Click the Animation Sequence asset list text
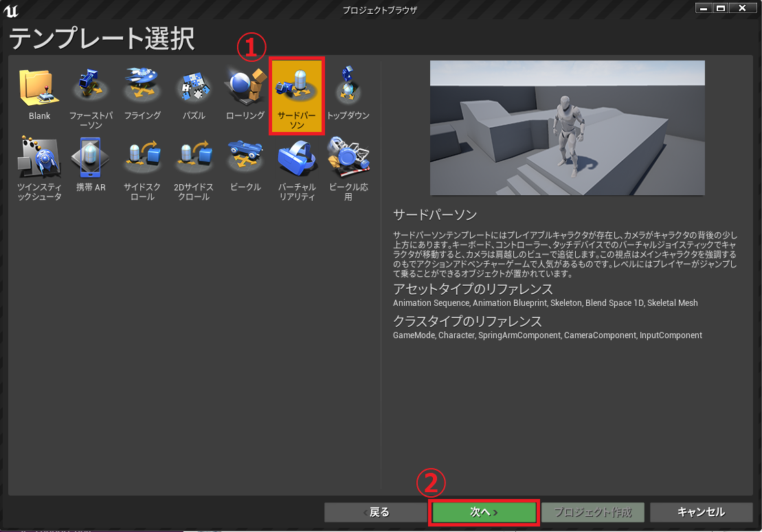The height and width of the screenshot is (532, 762). pyautogui.click(x=546, y=303)
